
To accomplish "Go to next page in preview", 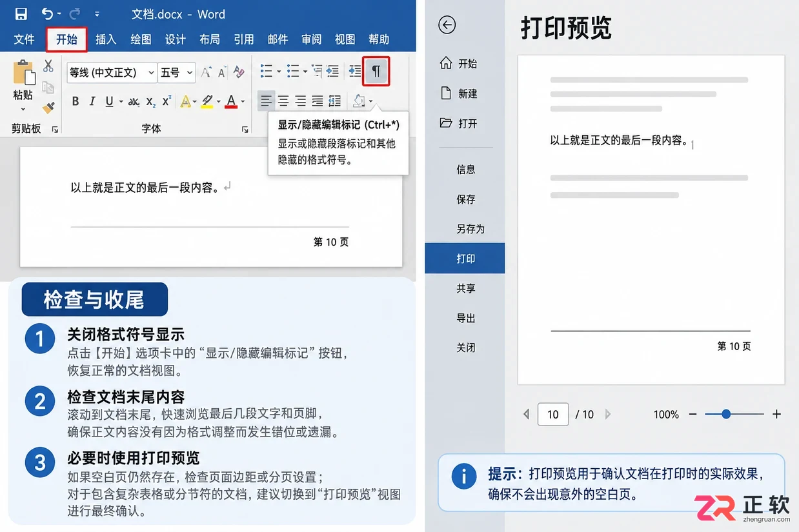I will pos(607,415).
